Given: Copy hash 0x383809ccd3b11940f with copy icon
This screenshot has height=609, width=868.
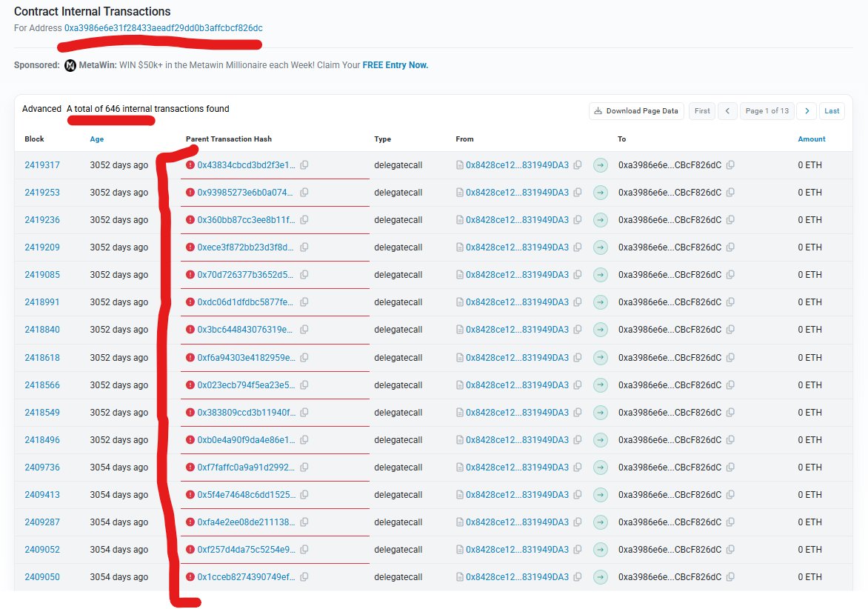Looking at the screenshot, I should click(x=304, y=413).
